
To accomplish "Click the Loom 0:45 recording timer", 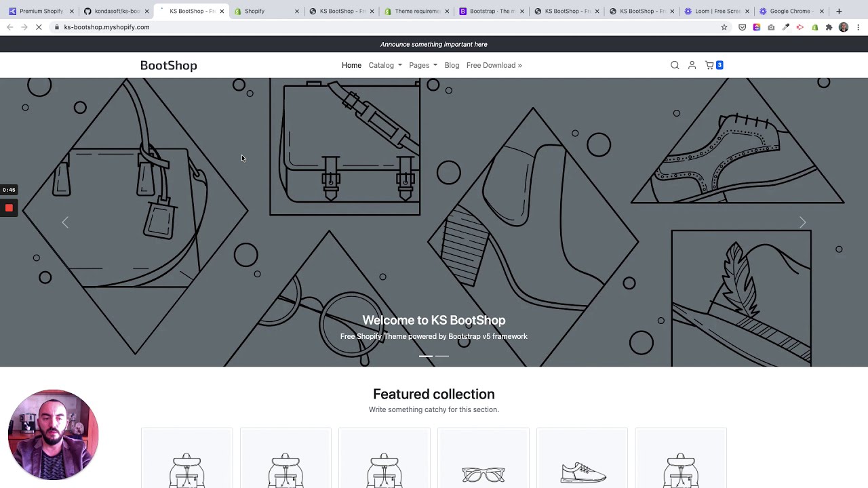I will (9, 190).
